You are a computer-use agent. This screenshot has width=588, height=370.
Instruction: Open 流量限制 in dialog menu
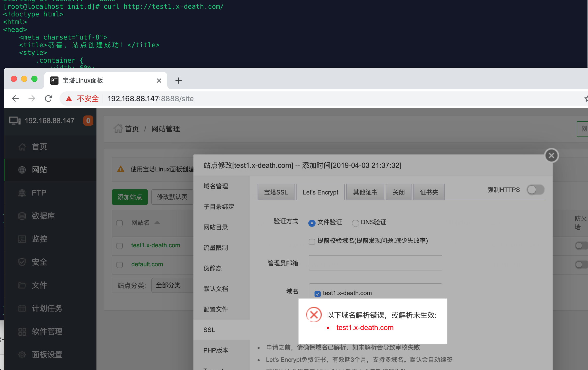coord(222,248)
